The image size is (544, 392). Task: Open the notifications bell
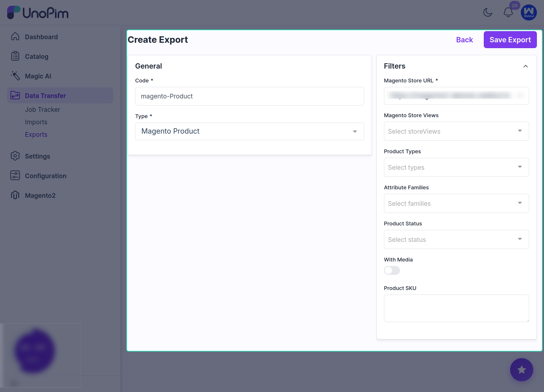pyautogui.click(x=508, y=12)
